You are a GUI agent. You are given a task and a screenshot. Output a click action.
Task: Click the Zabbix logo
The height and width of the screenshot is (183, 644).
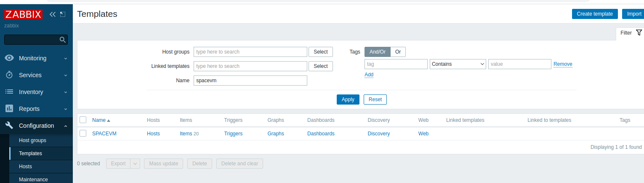click(x=24, y=14)
